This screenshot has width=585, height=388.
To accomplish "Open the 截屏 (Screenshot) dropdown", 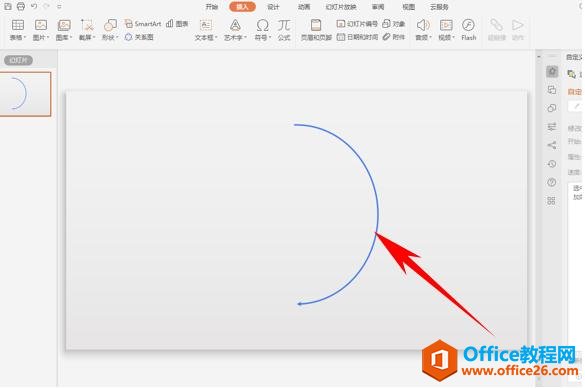I will pyautogui.click(x=87, y=30).
